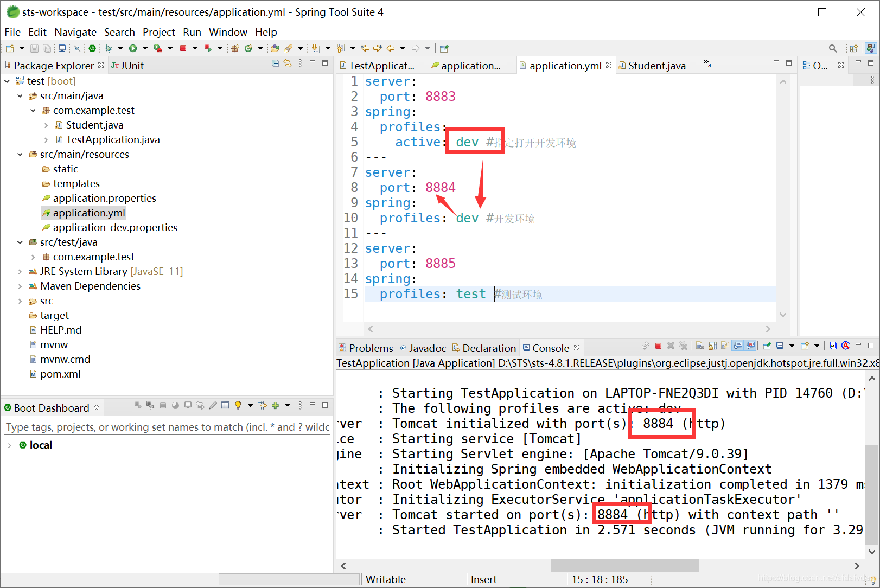Open the Run button dropdown arrow
The image size is (880, 588).
click(x=145, y=48)
